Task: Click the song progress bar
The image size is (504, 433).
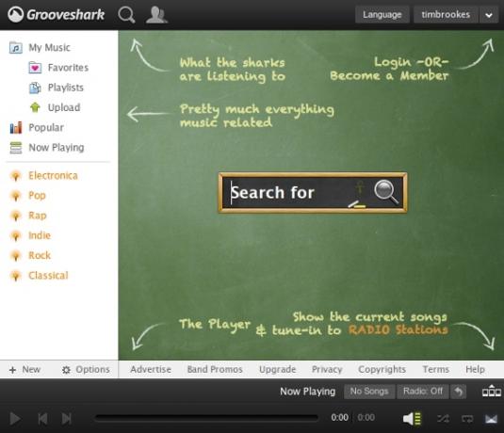Action: click(x=206, y=418)
